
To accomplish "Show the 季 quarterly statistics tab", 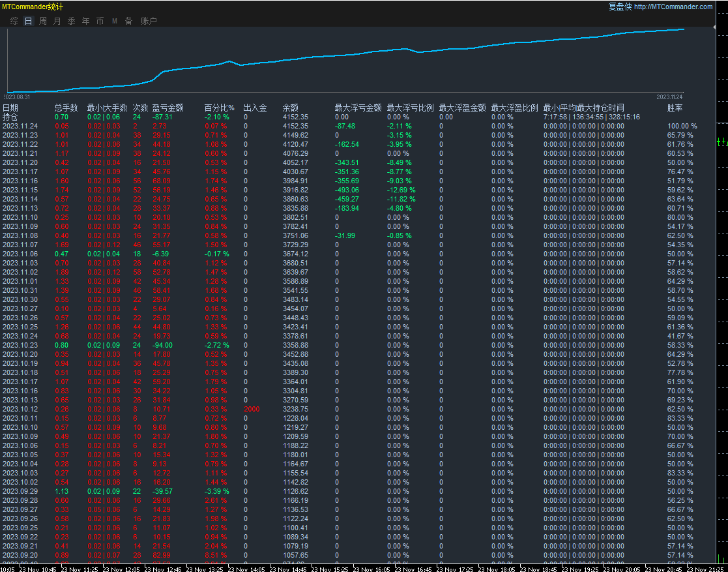I will (71, 21).
